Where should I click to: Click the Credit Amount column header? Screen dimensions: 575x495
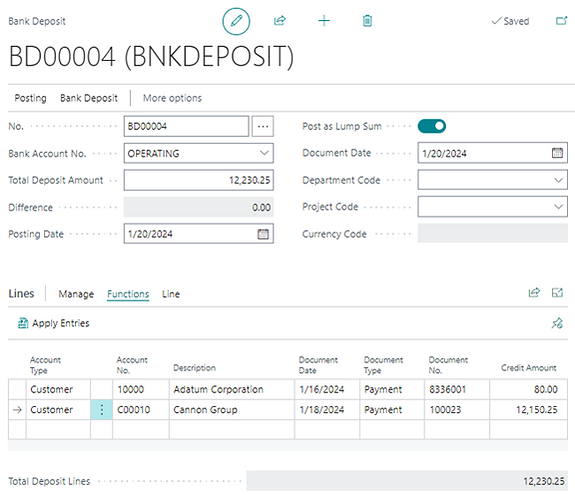[528, 368]
